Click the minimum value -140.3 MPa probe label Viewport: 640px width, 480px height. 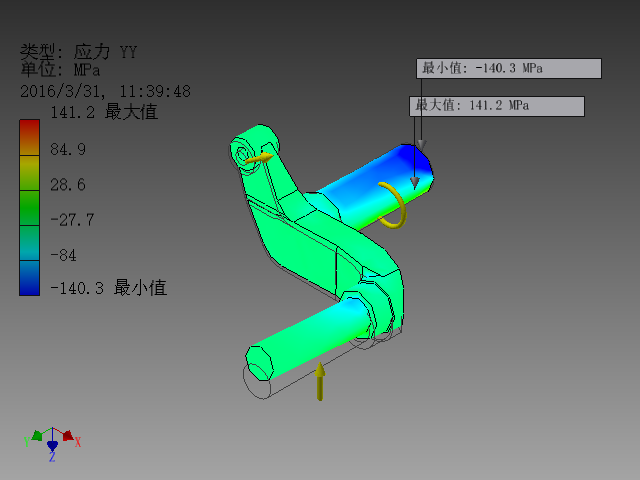509,68
